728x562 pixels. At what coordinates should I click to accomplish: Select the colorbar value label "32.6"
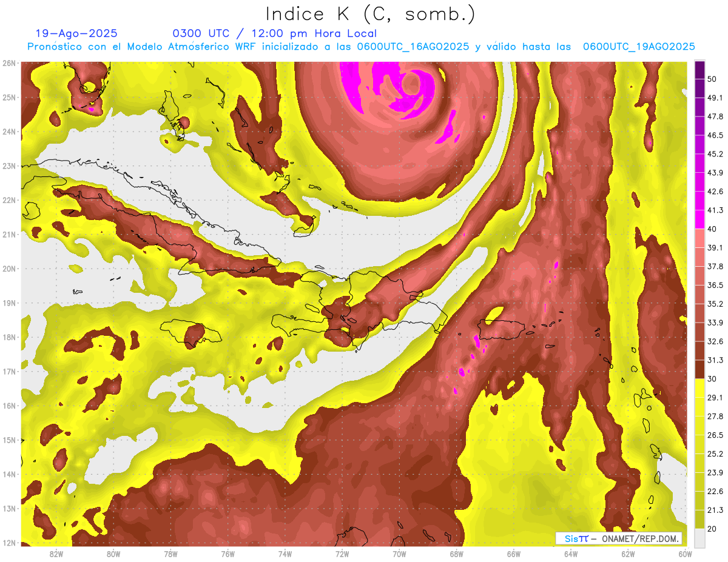(x=715, y=341)
